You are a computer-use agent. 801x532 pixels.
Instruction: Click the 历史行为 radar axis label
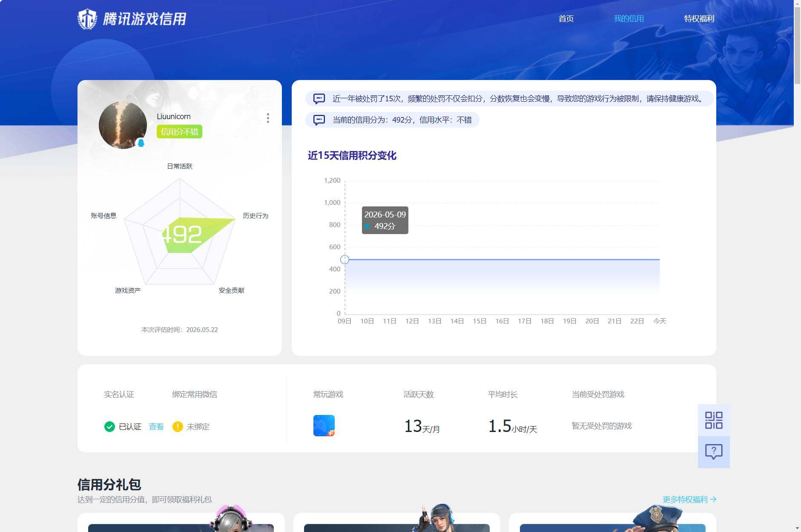(256, 216)
